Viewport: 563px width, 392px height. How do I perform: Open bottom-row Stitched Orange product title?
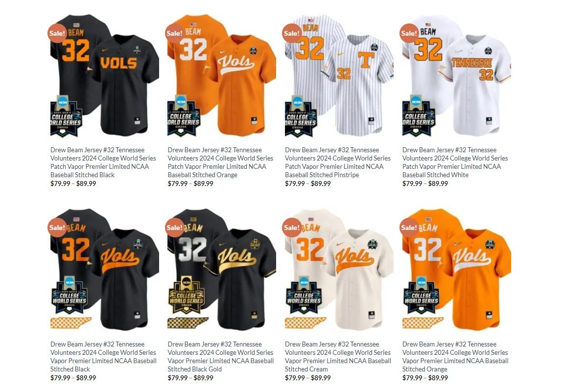[x=455, y=356]
